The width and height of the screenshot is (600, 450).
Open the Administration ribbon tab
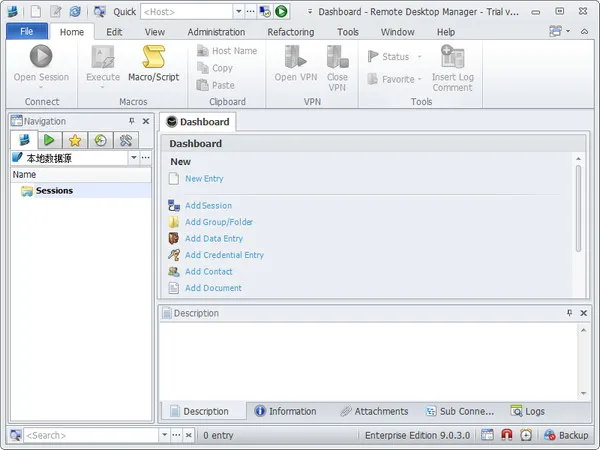click(216, 32)
